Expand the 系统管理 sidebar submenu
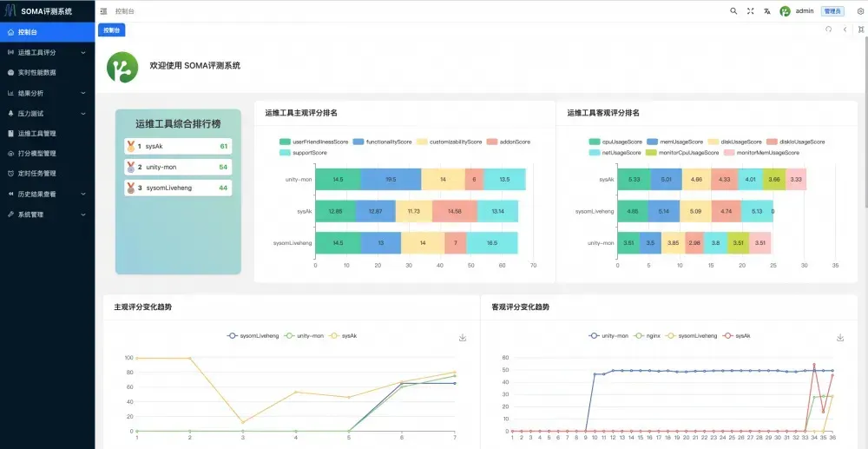 click(47, 215)
